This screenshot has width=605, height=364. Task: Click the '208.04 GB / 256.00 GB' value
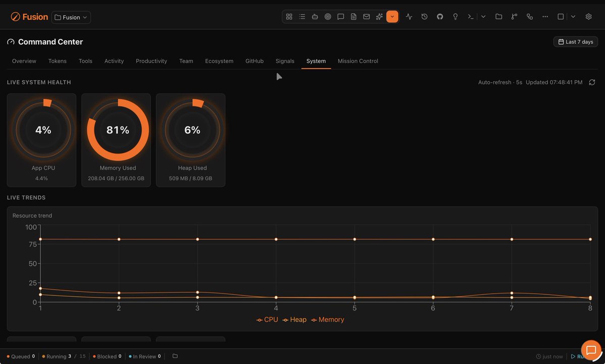pyautogui.click(x=116, y=178)
